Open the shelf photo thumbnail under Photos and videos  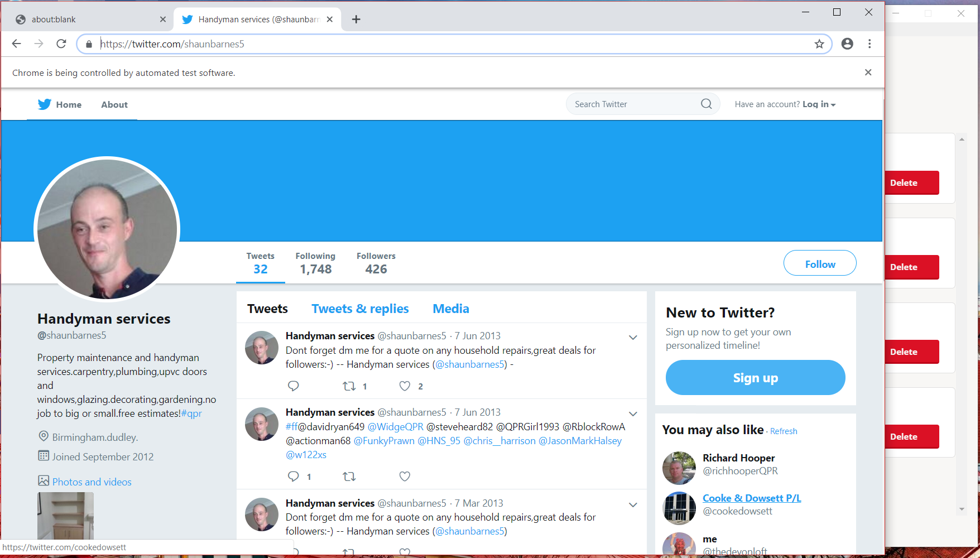pyautogui.click(x=65, y=516)
